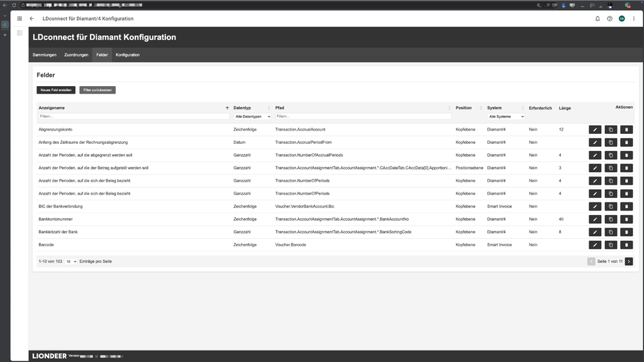Click the Erforderlich column header

[x=540, y=108]
